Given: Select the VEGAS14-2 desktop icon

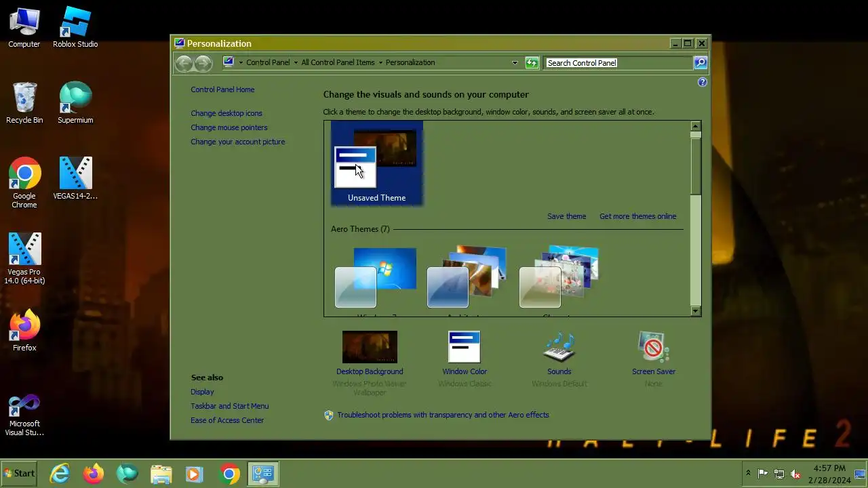Looking at the screenshot, I should (x=75, y=179).
